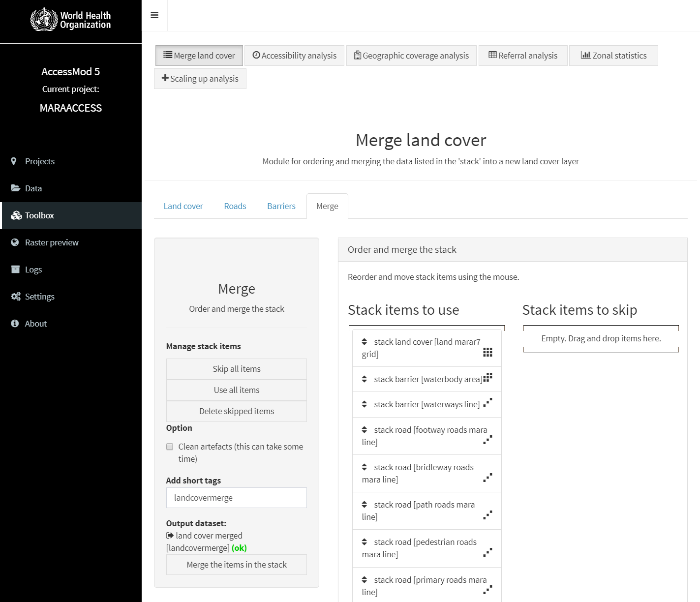Switch to the Barriers tab
Screen dimensions: 700x602
(281, 206)
